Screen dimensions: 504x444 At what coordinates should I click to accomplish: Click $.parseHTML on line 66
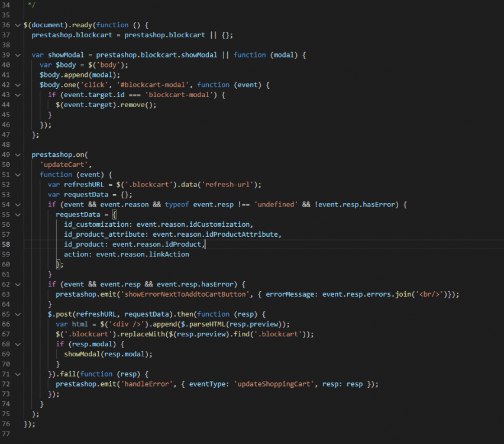tap(203, 324)
